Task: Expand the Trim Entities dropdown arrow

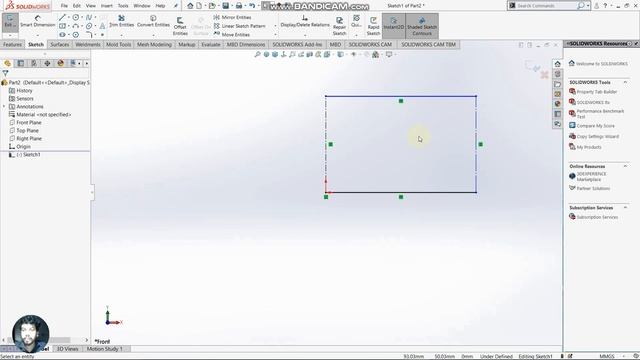Action: click(x=121, y=35)
